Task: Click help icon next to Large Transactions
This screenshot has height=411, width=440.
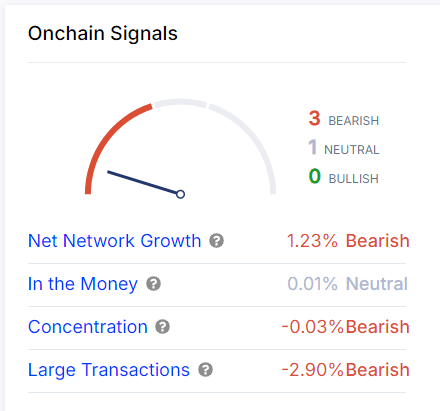Action: [x=205, y=370]
